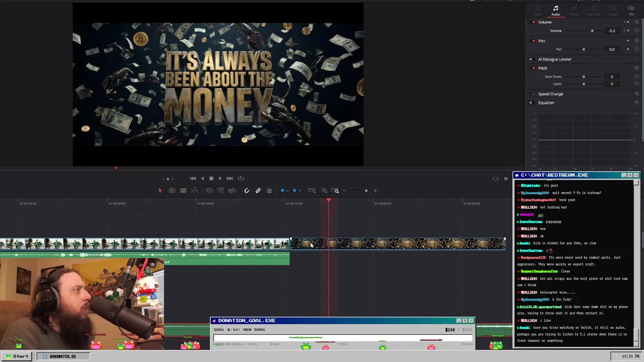Toggle timeline Snapping magnet icon
This screenshot has width=644, height=362.
247,191
